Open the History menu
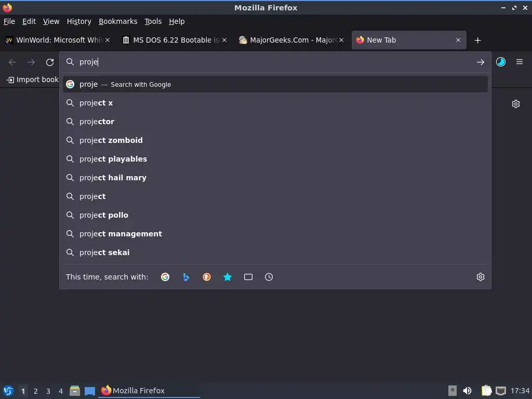Viewport: 532px width, 399px height. tap(79, 21)
